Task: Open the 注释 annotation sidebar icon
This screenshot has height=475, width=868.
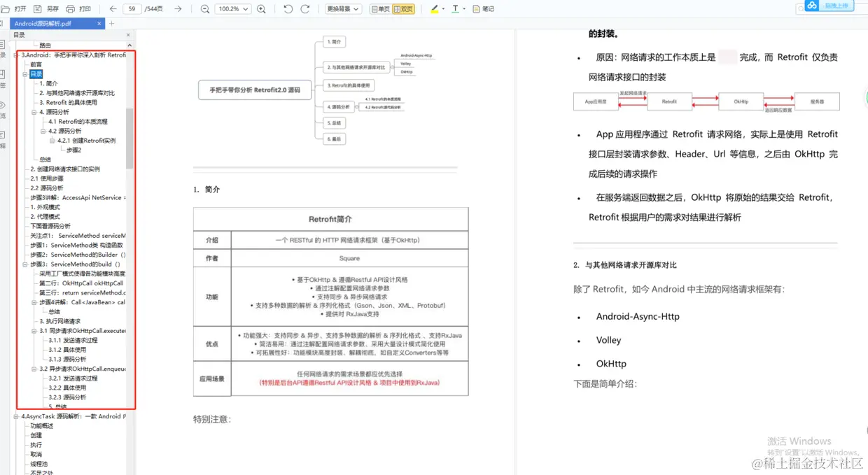Action: 3,139
